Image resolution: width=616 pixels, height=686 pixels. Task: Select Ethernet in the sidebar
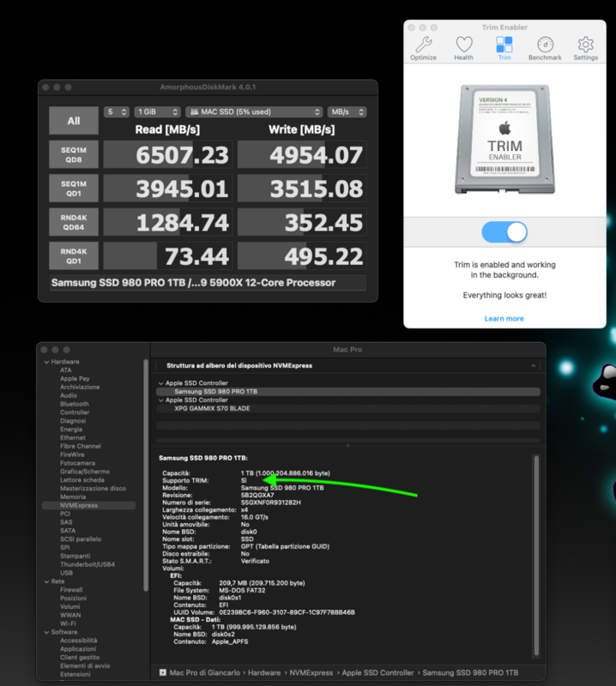73,438
